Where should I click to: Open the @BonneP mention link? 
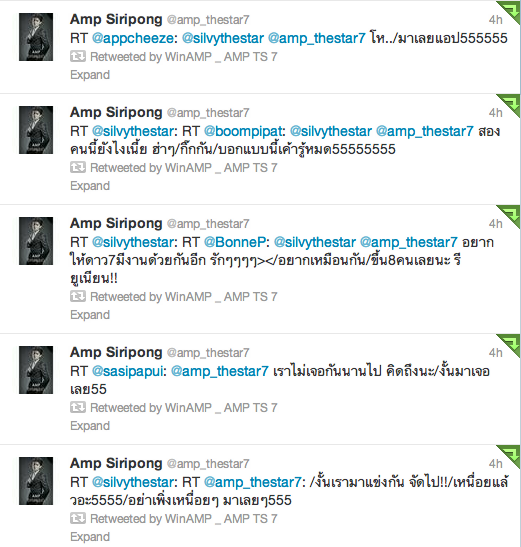point(235,242)
